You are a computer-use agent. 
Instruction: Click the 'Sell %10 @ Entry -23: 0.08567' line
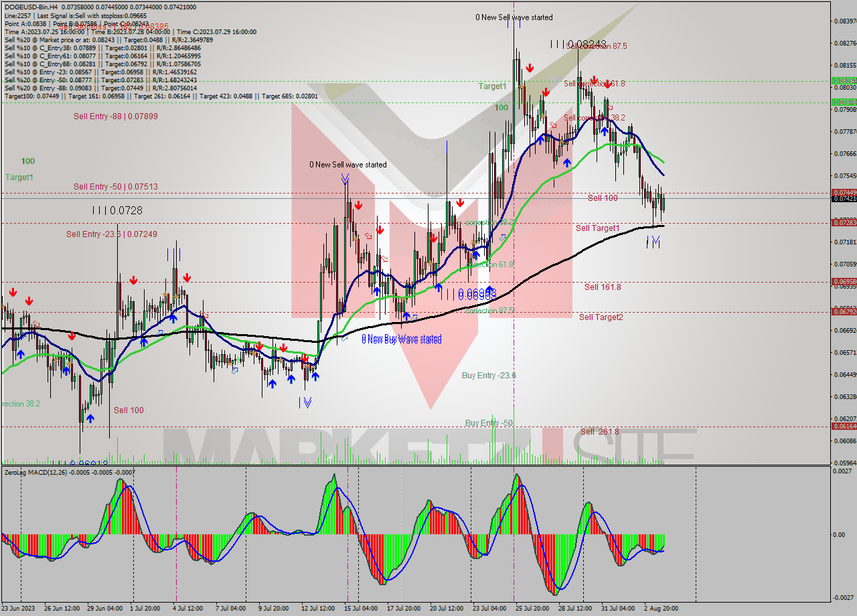click(x=100, y=72)
